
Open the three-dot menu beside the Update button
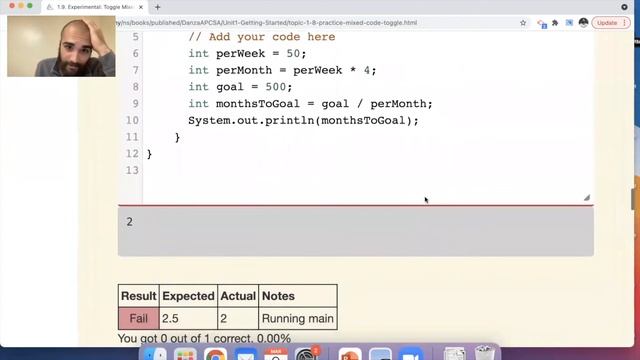pyautogui.click(x=624, y=23)
